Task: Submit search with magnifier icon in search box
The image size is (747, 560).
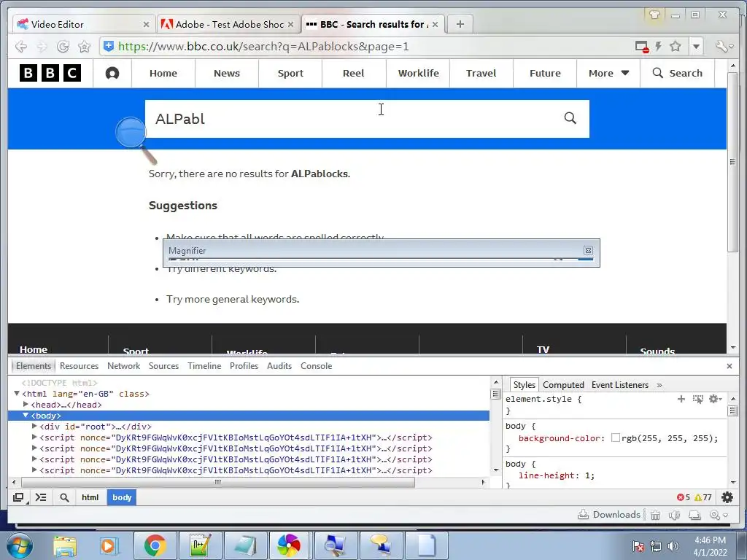Action: (570, 118)
